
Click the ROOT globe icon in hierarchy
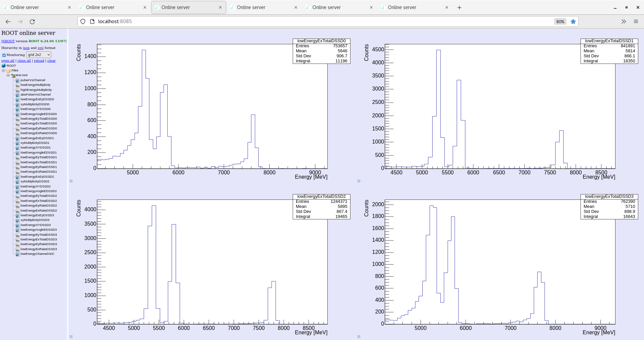coord(4,66)
